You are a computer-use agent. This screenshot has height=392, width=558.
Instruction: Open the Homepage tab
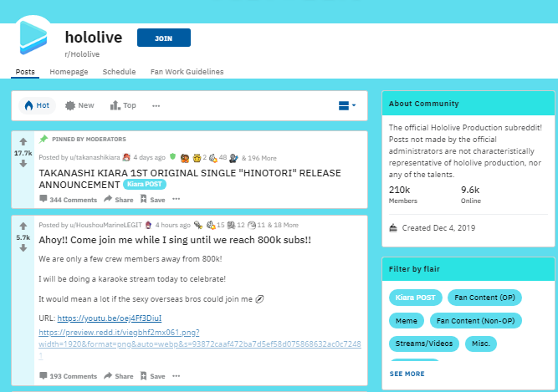click(69, 72)
